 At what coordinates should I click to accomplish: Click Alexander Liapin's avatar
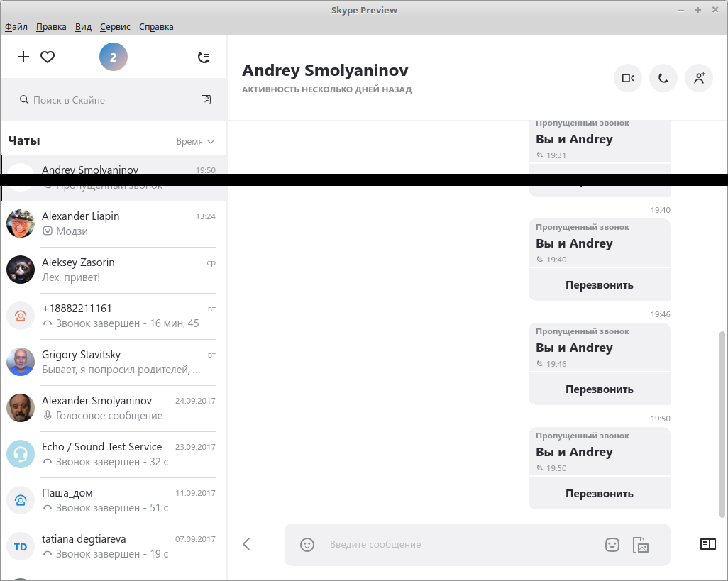[21, 223]
